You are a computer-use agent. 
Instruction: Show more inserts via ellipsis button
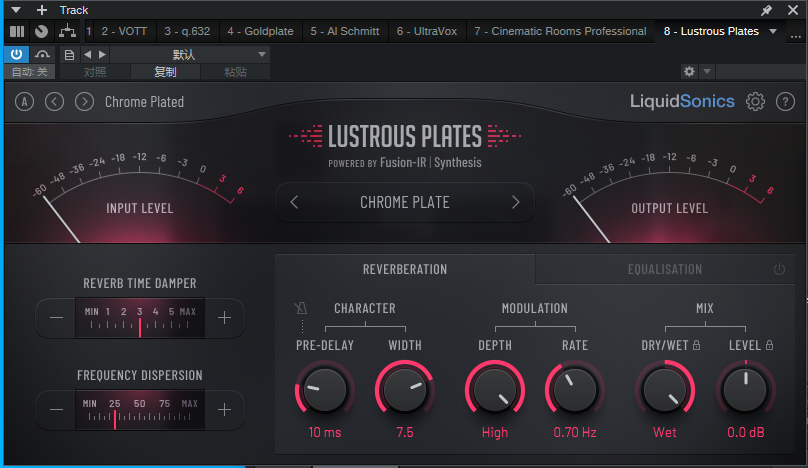(x=796, y=35)
